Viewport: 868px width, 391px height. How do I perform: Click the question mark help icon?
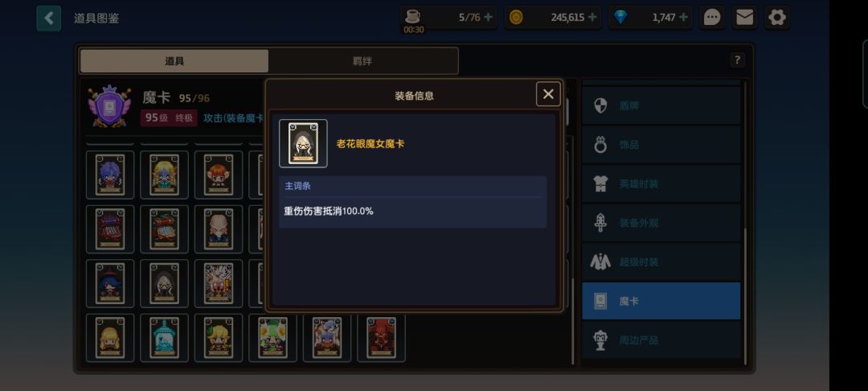pyautogui.click(x=737, y=60)
